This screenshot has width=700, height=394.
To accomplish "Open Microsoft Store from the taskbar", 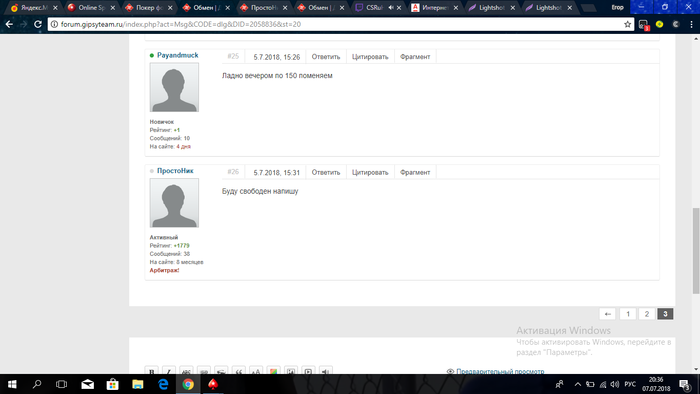I will click(x=112, y=384).
